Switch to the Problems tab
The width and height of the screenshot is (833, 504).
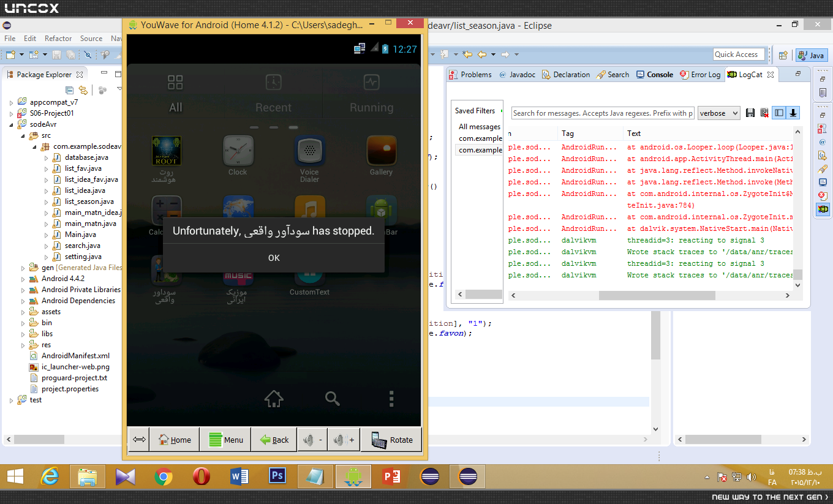click(x=470, y=75)
